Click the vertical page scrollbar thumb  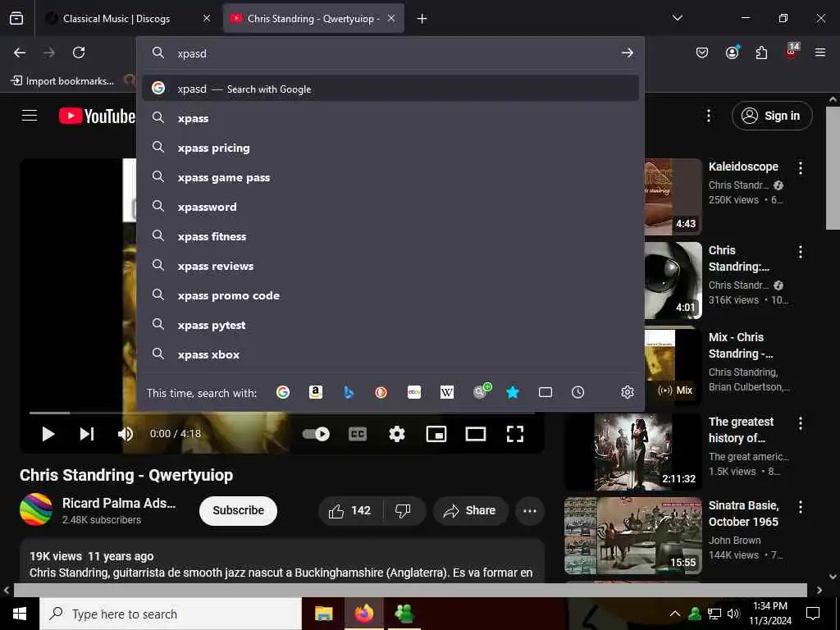click(833, 167)
